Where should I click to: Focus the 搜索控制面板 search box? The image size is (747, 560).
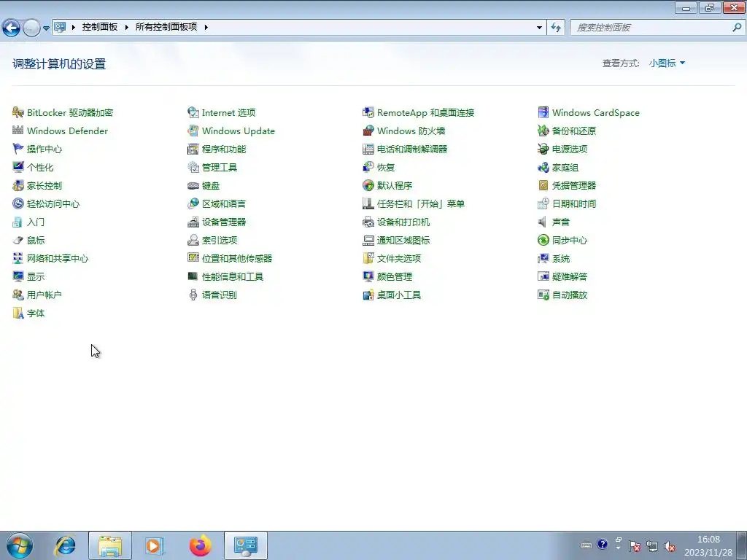tap(657, 28)
